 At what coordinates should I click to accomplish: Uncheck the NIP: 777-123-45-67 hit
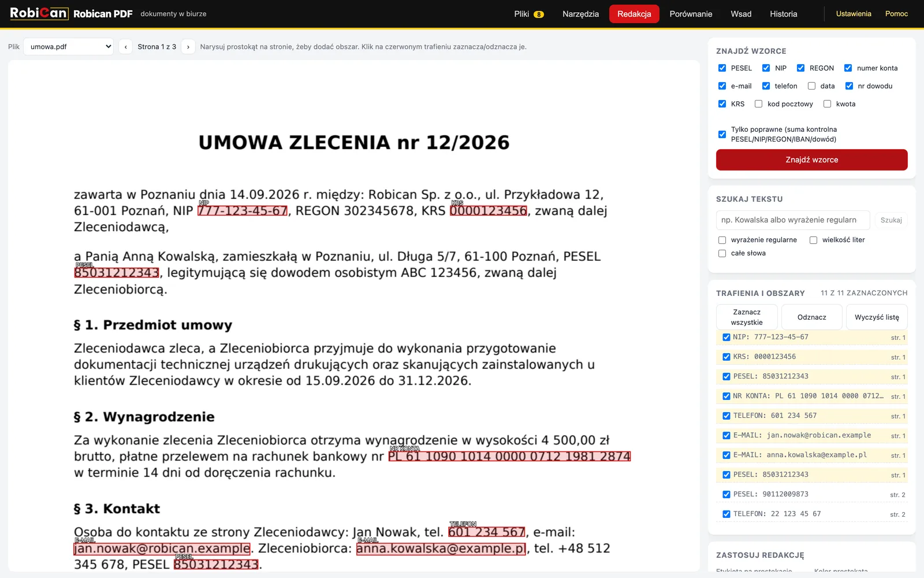726,338
